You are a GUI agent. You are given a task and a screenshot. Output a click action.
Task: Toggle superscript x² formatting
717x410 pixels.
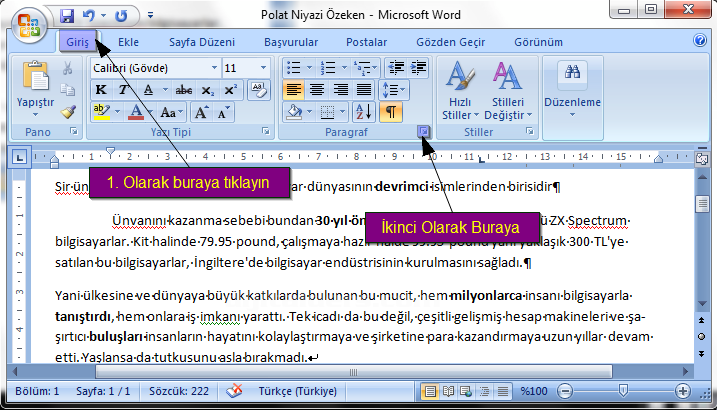(230, 90)
